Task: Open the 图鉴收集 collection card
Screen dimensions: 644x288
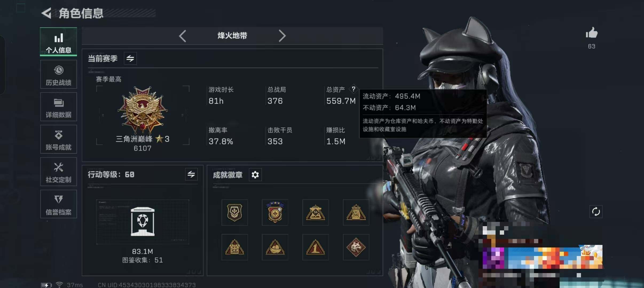Action: (143, 222)
